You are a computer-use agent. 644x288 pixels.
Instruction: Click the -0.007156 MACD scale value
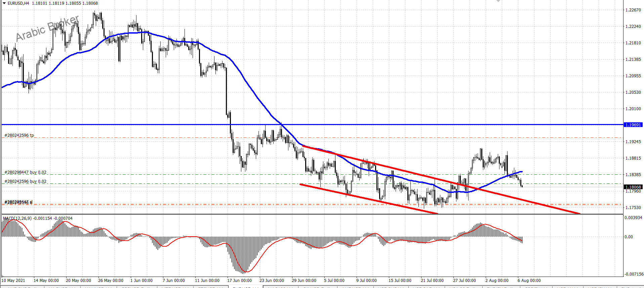point(633,274)
